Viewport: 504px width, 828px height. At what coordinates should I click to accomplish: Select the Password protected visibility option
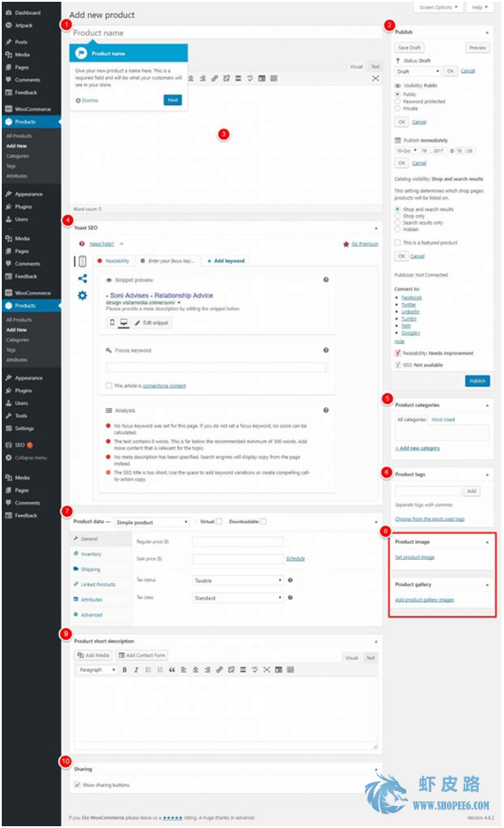tap(397, 101)
